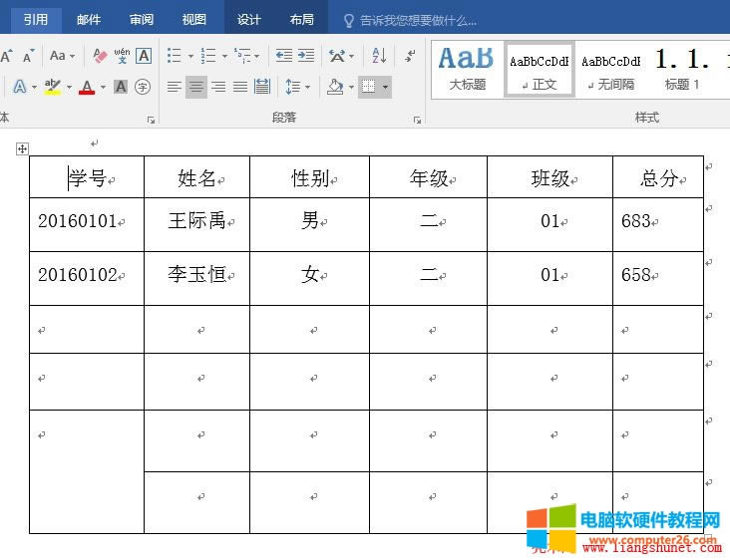Open line spacing options
This screenshot has width=730, height=560.
(292, 87)
